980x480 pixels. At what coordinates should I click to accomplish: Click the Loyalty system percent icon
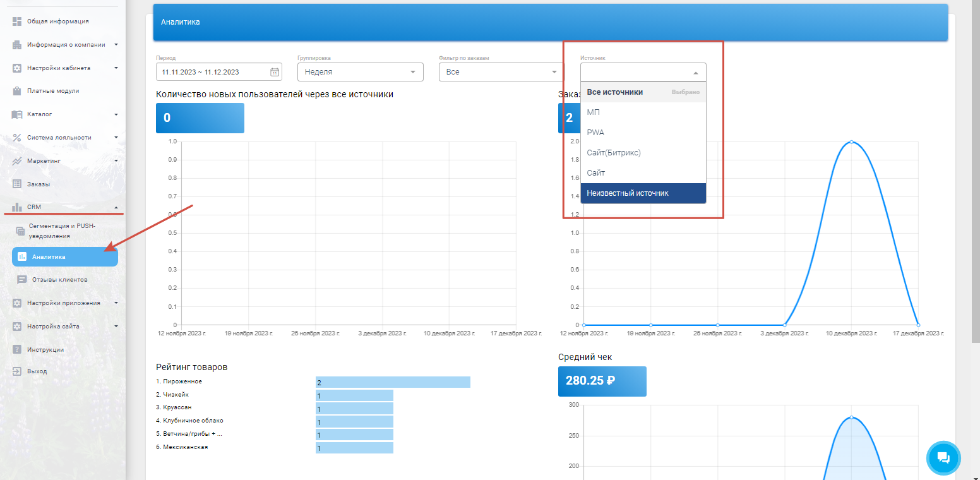pos(17,138)
